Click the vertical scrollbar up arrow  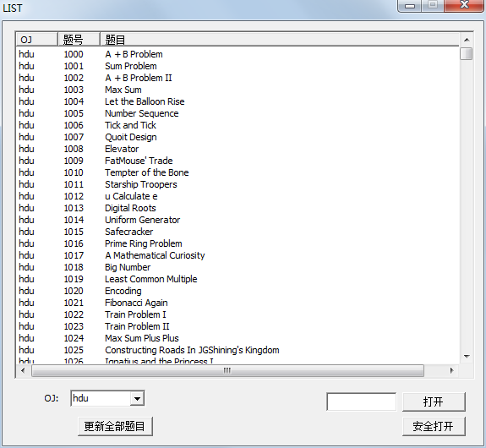(467, 40)
